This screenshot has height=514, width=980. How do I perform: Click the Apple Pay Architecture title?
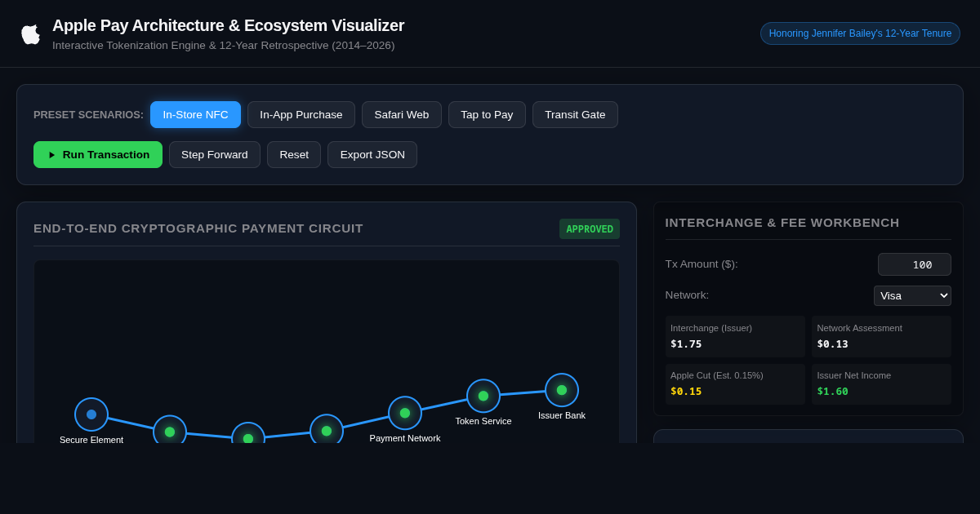[228, 25]
